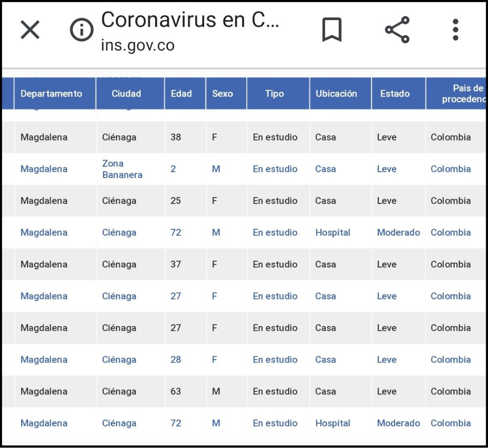488x448 pixels.
Task: Click the first Hospital location cell
Action: [x=333, y=233]
